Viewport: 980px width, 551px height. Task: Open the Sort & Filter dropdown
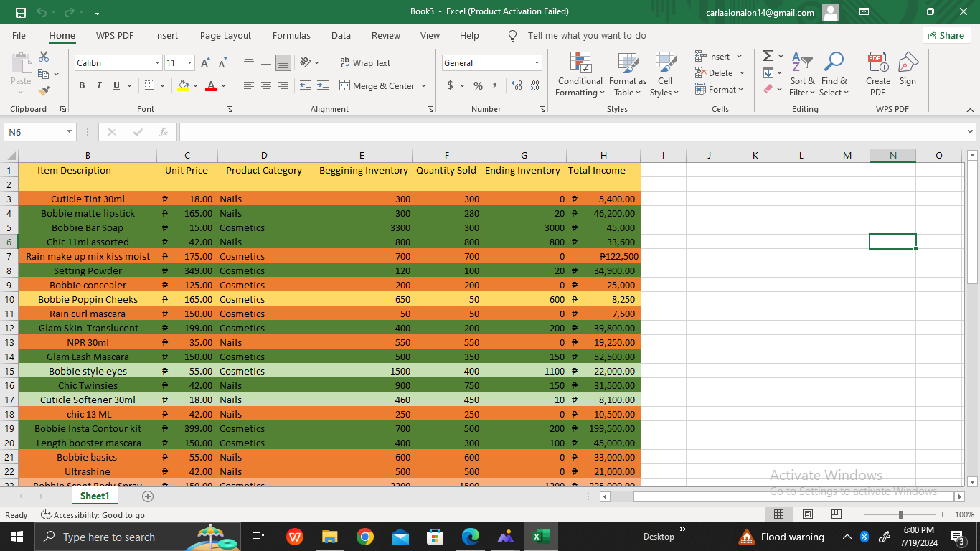pos(802,74)
